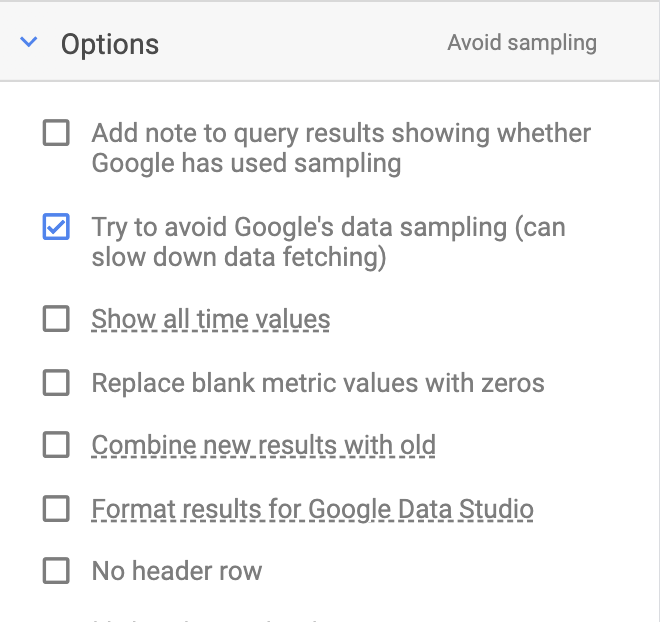Click the Add note to query results label text
Image resolution: width=660 pixels, height=622 pixels.
(341, 148)
